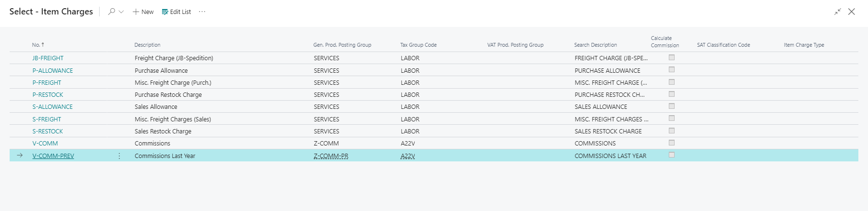Open row actions for V-COMM-PREV
The width and height of the screenshot is (868, 211).
119,156
